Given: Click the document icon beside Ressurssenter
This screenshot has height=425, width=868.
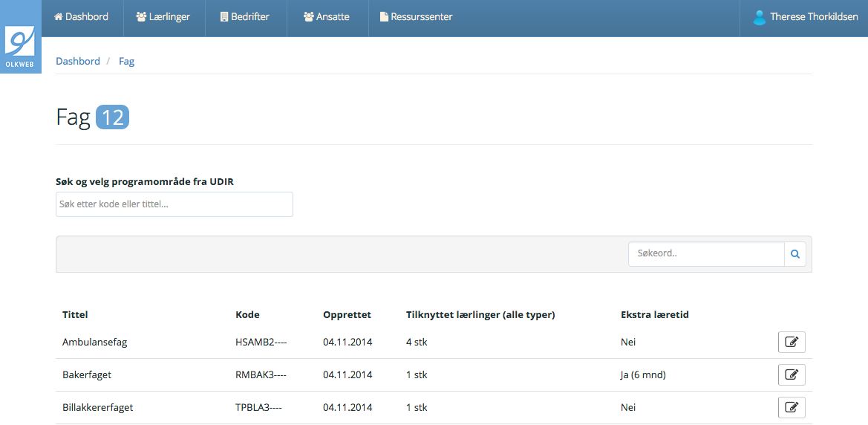Looking at the screenshot, I should (384, 17).
